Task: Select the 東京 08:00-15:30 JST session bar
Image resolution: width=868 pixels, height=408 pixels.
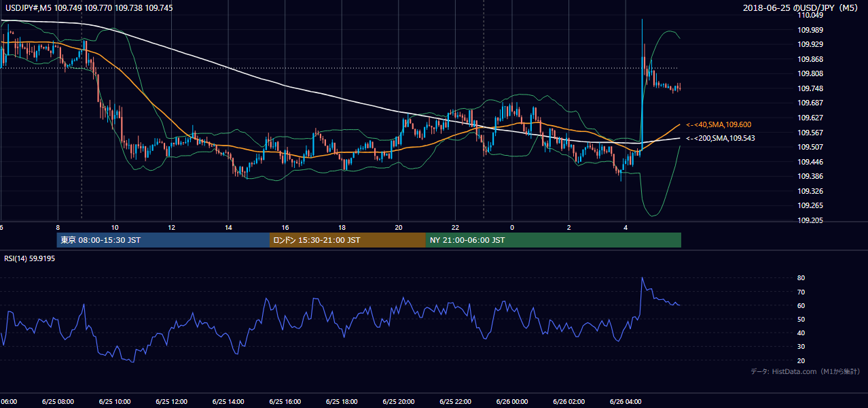Action: click(163, 240)
